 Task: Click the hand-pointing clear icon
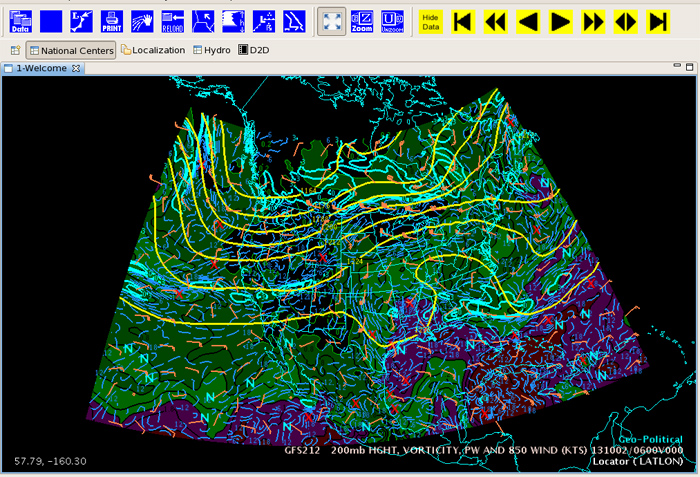[142, 20]
